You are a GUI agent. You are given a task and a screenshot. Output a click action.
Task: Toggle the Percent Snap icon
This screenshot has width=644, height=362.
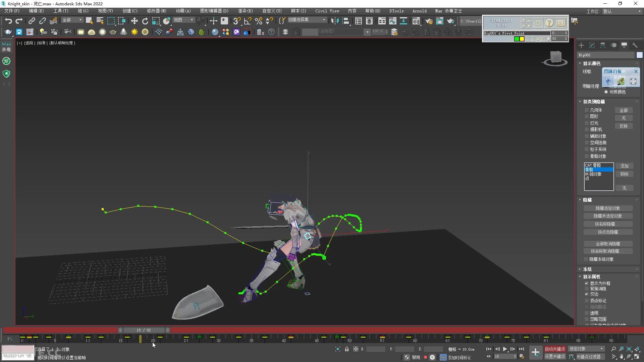tap(259, 21)
